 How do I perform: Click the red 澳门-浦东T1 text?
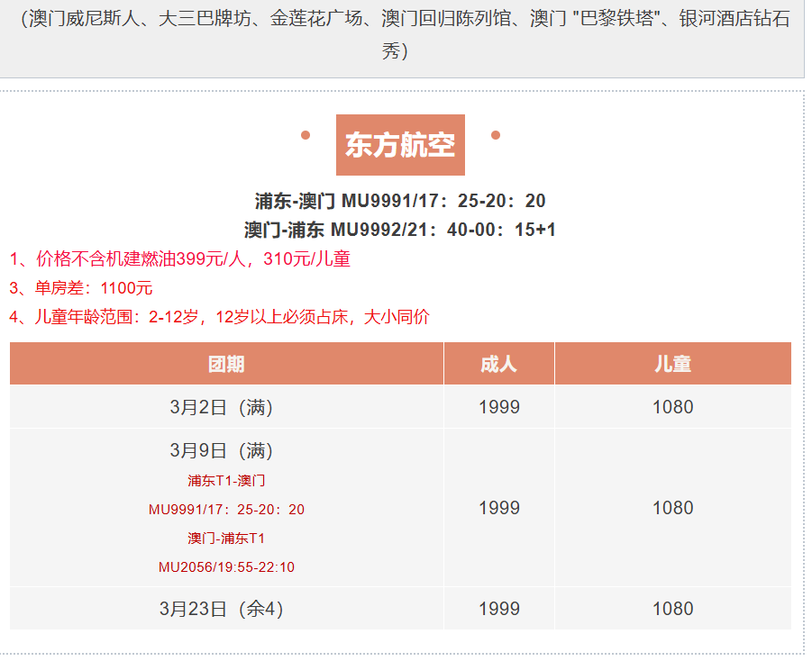tap(227, 539)
